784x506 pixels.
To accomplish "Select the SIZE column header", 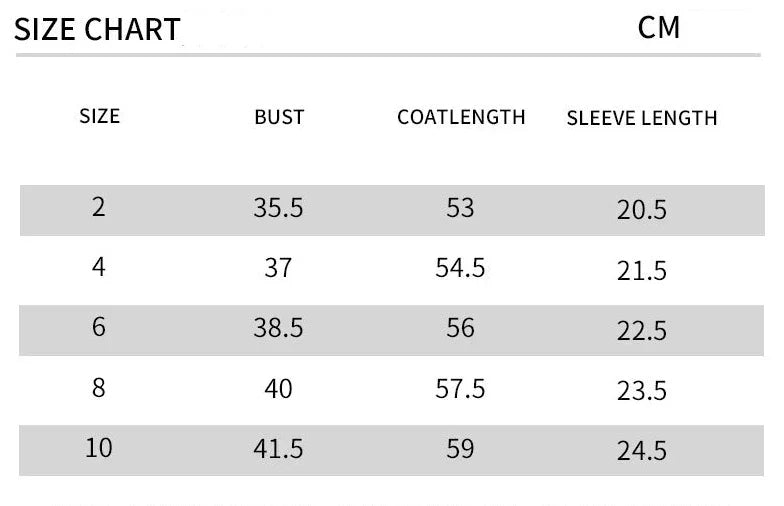I will tap(99, 116).
